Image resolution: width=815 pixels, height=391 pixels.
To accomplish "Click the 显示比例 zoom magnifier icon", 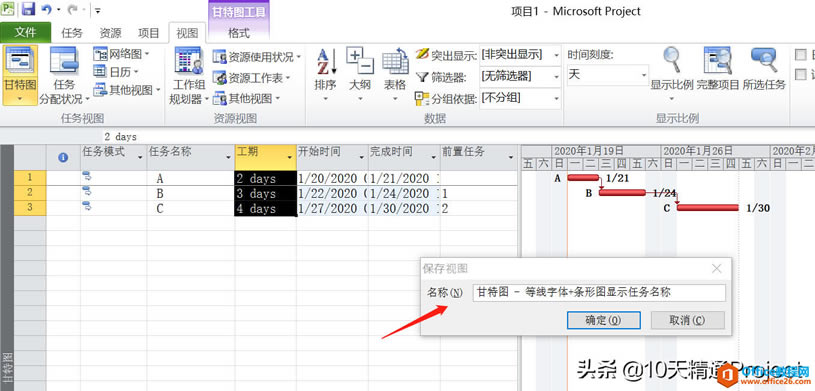I will click(x=672, y=60).
